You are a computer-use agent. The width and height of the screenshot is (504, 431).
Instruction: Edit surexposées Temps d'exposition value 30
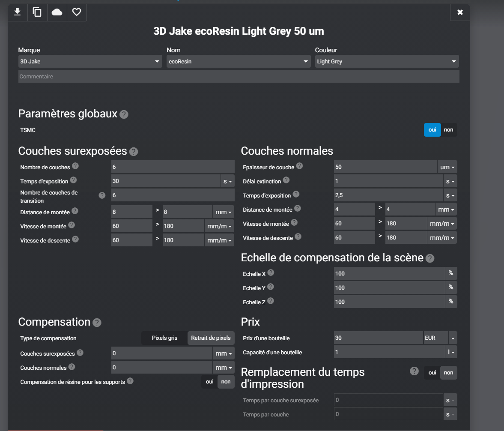click(166, 181)
